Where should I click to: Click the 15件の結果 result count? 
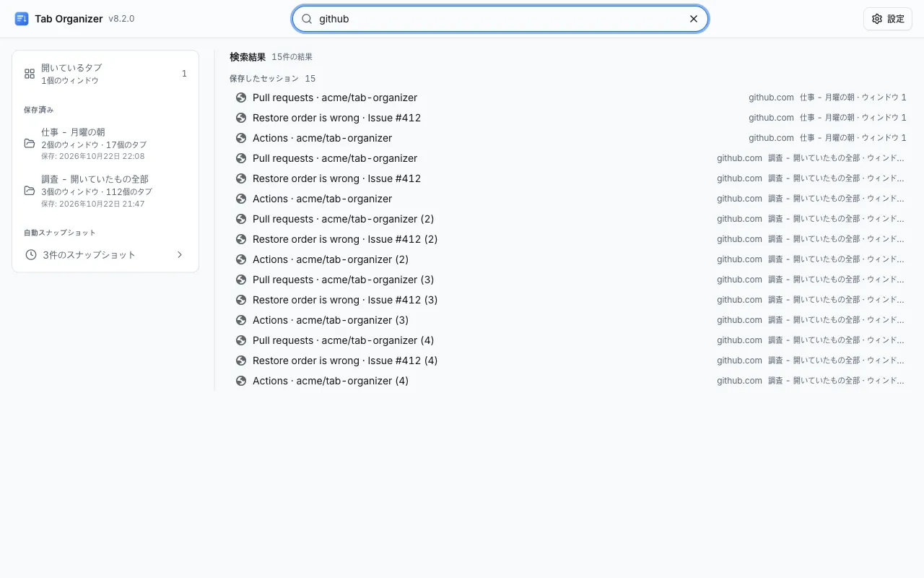tap(292, 57)
